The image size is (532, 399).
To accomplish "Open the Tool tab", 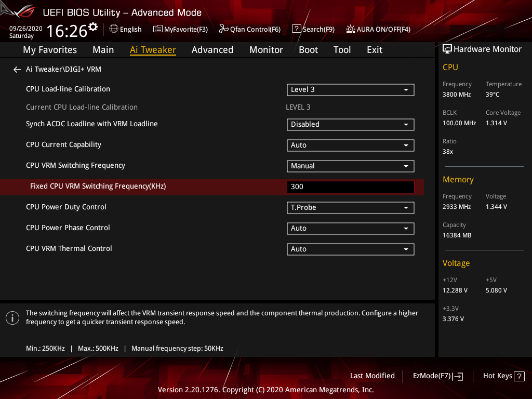I will coord(342,50).
